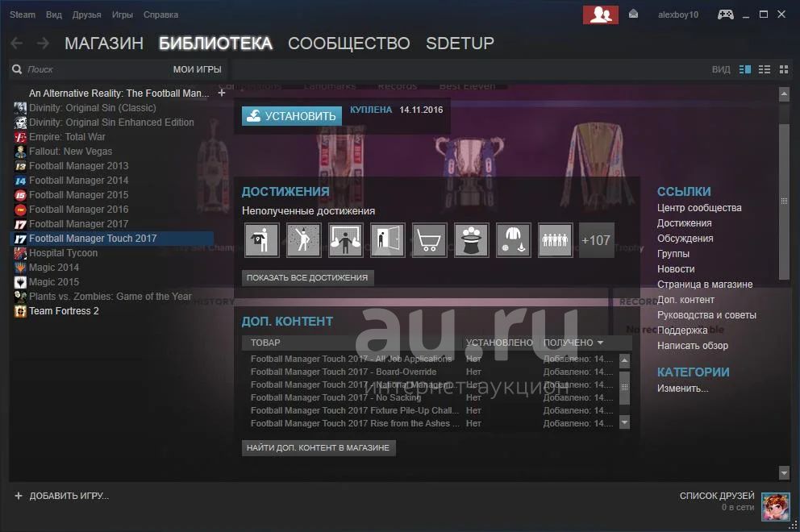Screen dimensions: 800x532
Task: Open the Руководства и советы link
Action: coord(706,314)
